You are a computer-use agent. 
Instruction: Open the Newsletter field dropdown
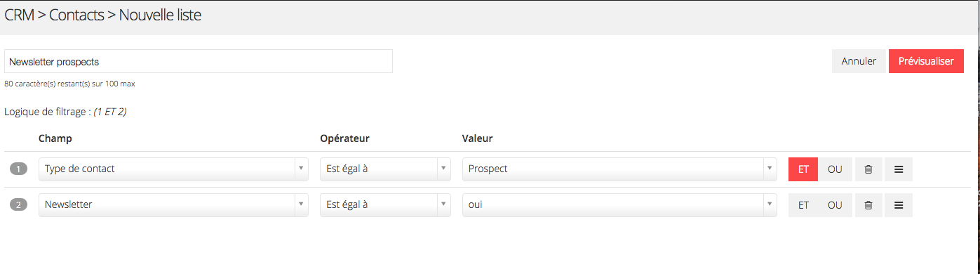click(x=173, y=204)
